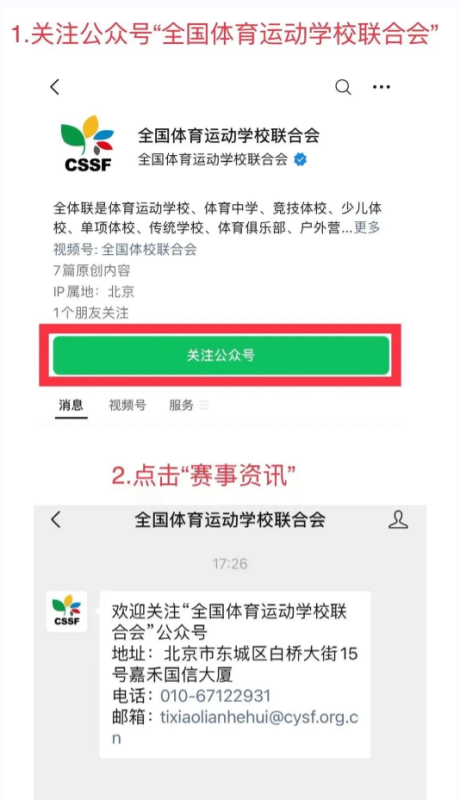The image size is (460, 800).
Task: Open the 服务 tab
Action: (181, 405)
